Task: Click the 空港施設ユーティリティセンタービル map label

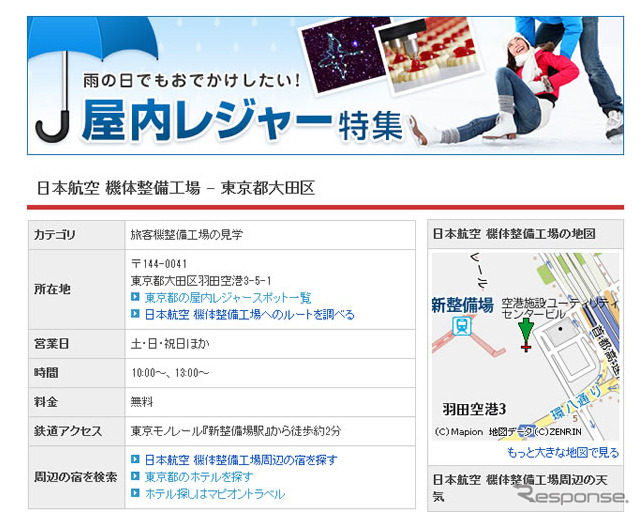Action: tap(560, 308)
